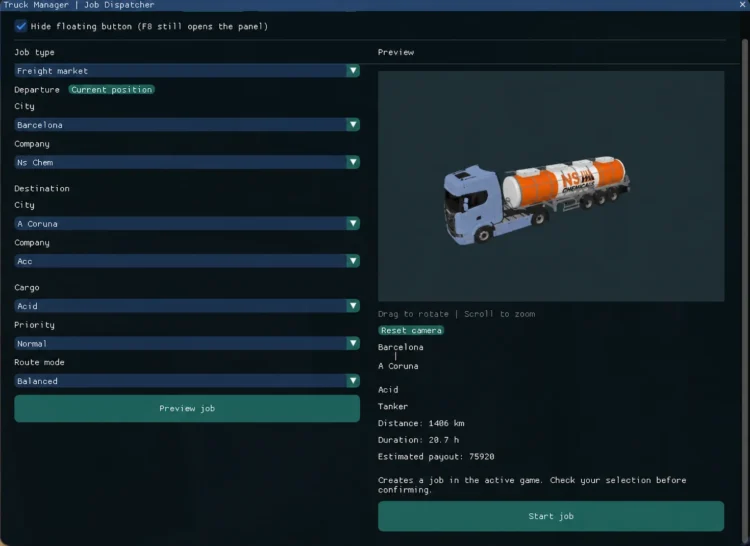
Task: Click the 'Drag to rotate | Scroll to zoom' hint
Action: (x=456, y=314)
